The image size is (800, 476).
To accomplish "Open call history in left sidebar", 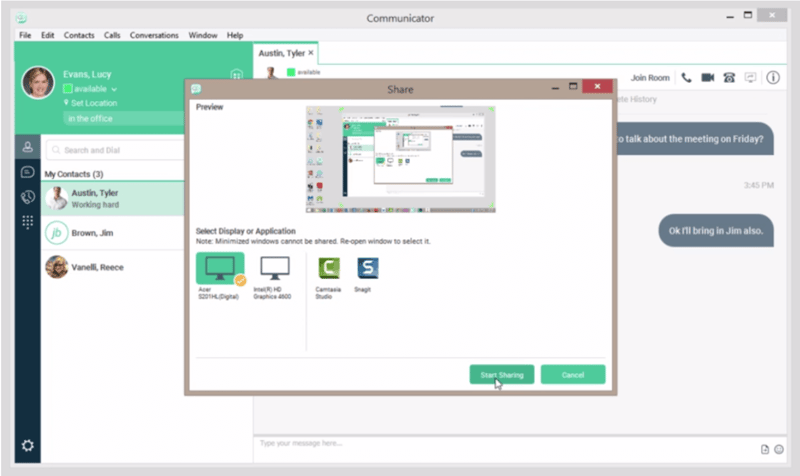I will (28, 197).
